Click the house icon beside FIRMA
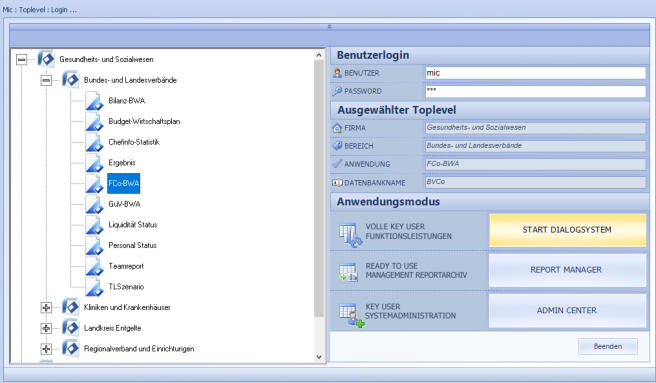The height and width of the screenshot is (383, 656). click(337, 128)
